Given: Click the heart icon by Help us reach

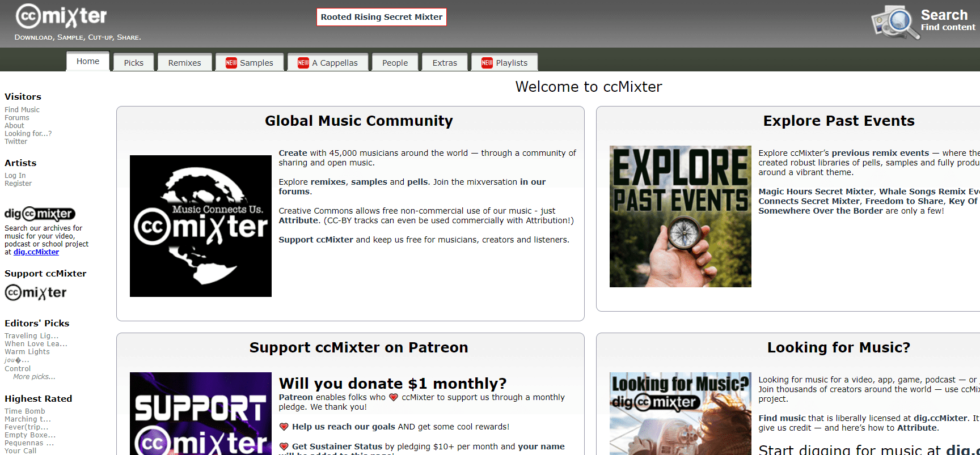Looking at the screenshot, I should pos(284,427).
